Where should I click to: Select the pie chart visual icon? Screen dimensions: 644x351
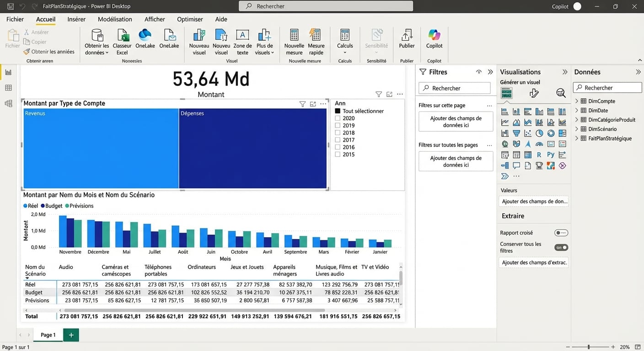[x=539, y=133]
